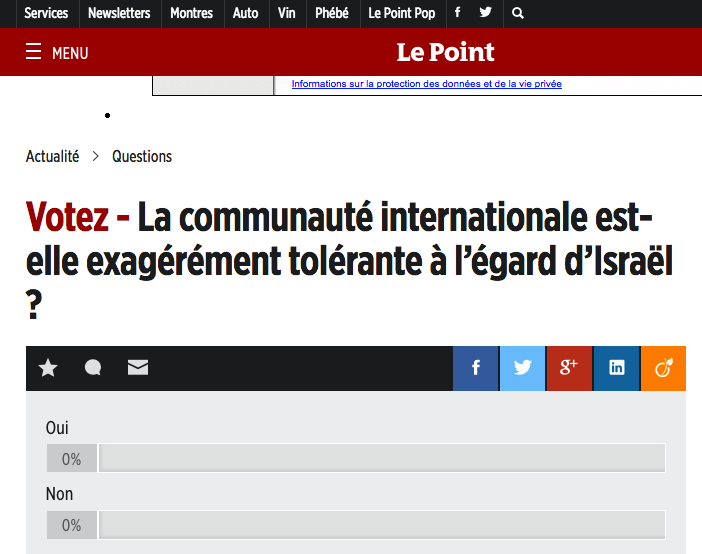Go to the Phébé section
Image resolution: width=702 pixels, height=554 pixels.
point(332,13)
